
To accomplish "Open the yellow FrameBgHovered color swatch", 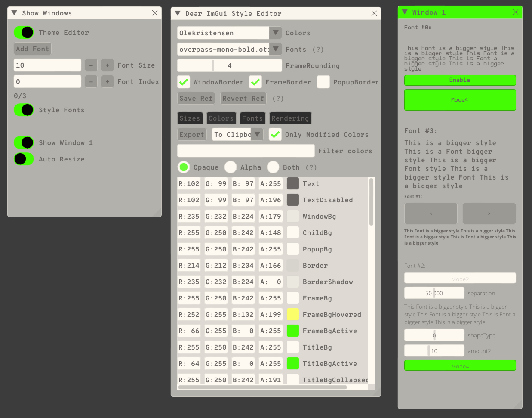I will (293, 314).
